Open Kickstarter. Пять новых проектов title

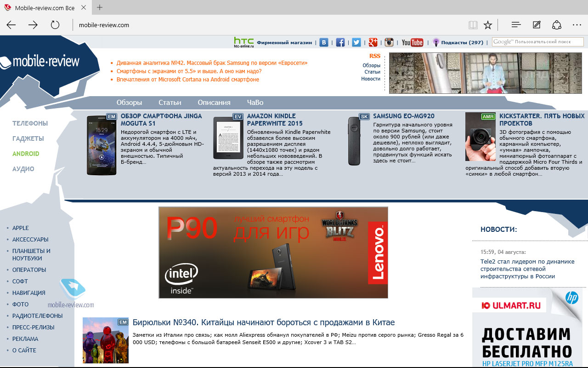pyautogui.click(x=542, y=120)
